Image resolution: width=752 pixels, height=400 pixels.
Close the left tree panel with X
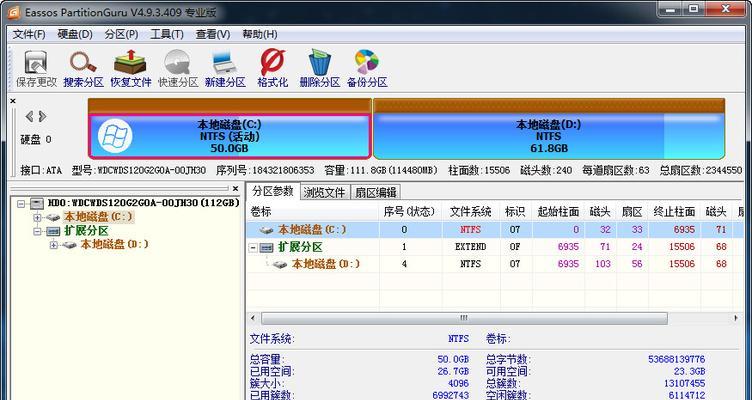pos(235,188)
